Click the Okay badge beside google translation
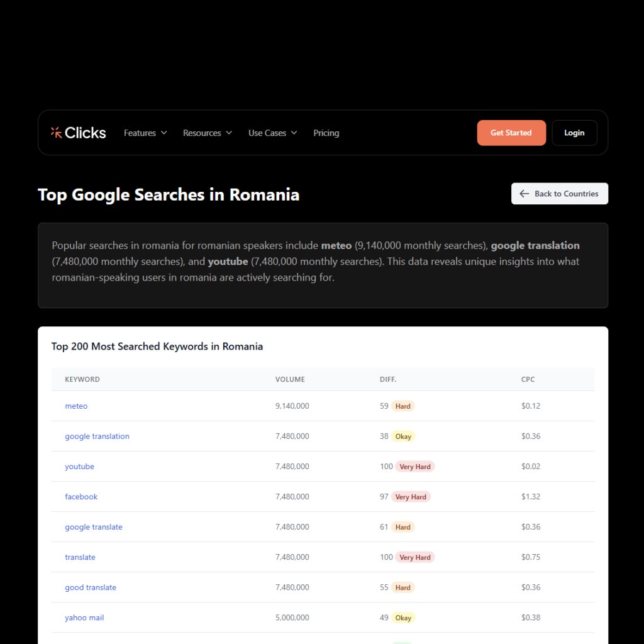The height and width of the screenshot is (644, 644). [x=403, y=436]
